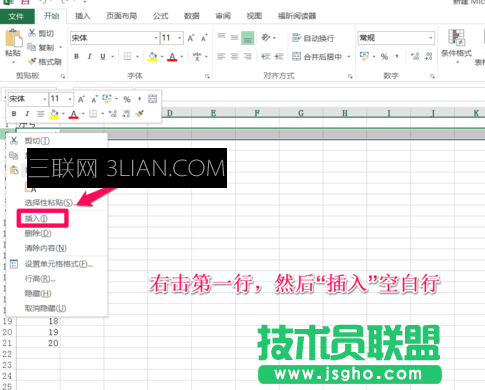This screenshot has height=390, width=485.
Task: Switch to the 页面布局 ribbon tab
Action: [x=122, y=16]
